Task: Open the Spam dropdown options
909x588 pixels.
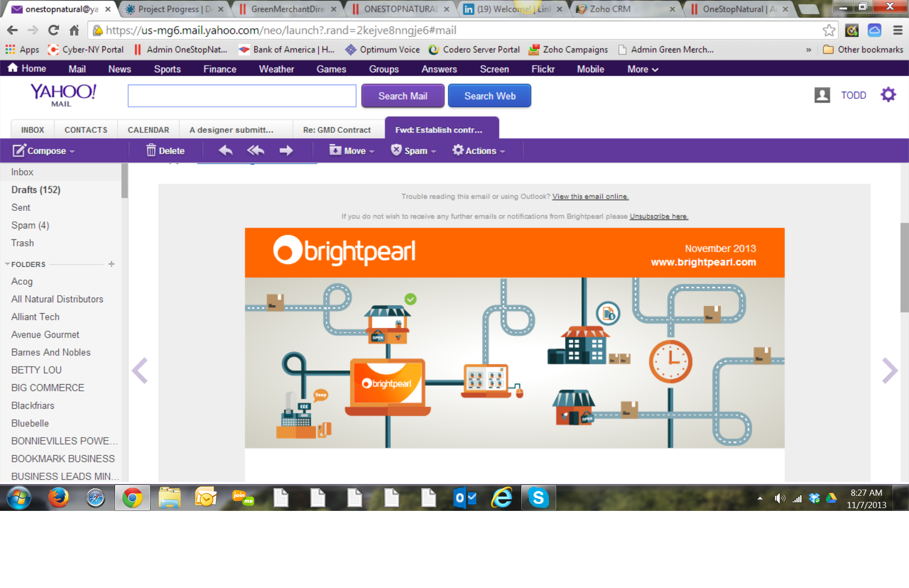Action: [x=413, y=150]
